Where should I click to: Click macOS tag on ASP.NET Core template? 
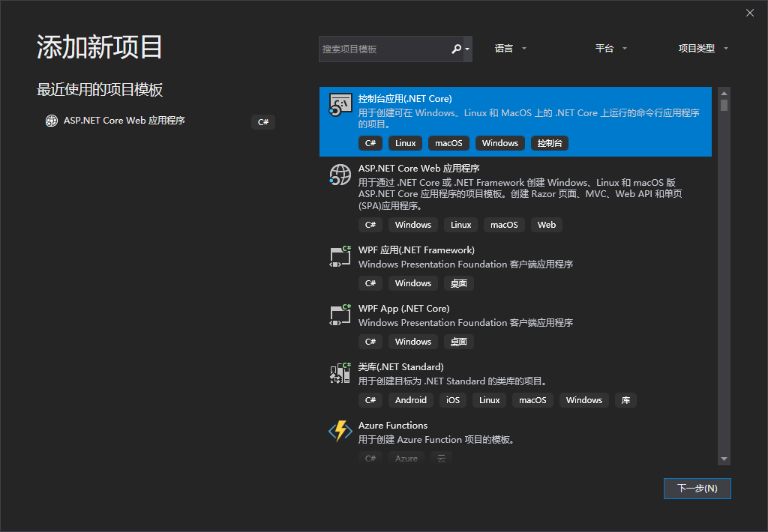click(504, 225)
